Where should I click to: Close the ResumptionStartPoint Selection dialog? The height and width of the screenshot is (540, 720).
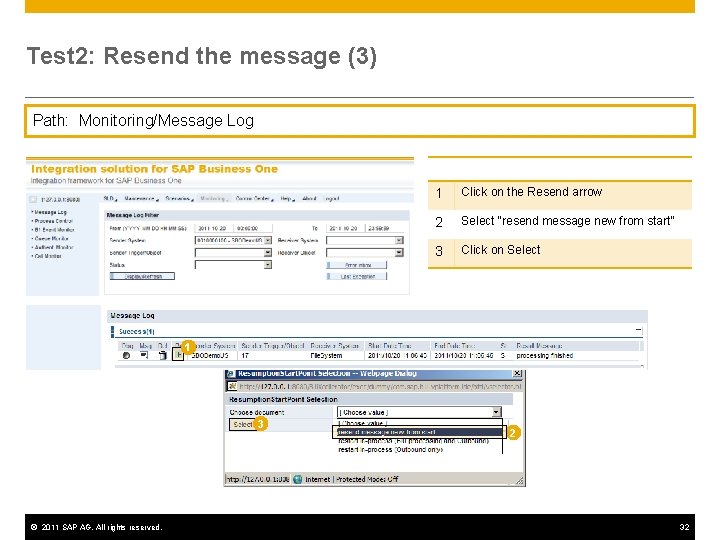pos(517,373)
